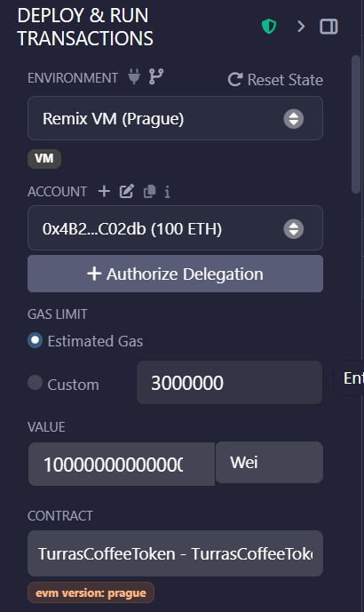Click the custom gas limit 3000000 field
The height and width of the screenshot is (612, 364).
[229, 383]
